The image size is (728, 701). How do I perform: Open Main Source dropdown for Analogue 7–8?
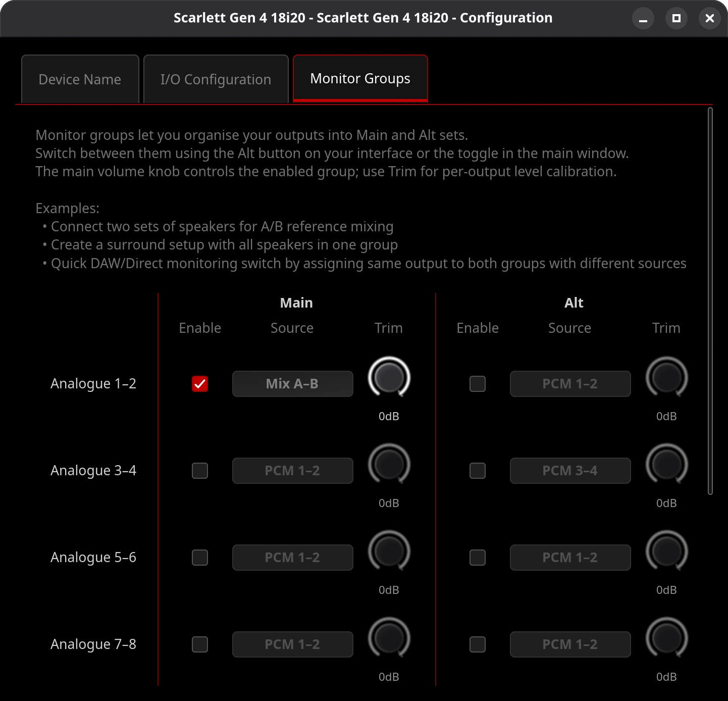pyautogui.click(x=293, y=644)
